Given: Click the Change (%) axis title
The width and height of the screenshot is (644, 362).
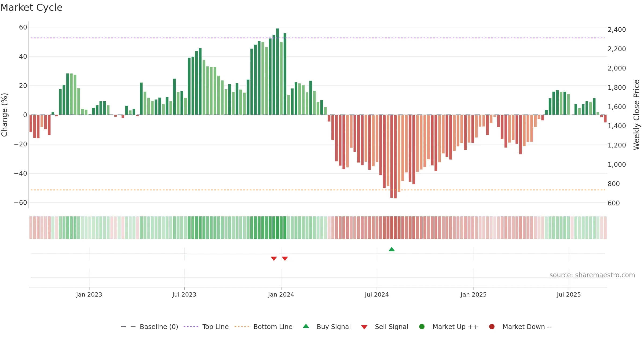Looking at the screenshot, I should 4,115.
